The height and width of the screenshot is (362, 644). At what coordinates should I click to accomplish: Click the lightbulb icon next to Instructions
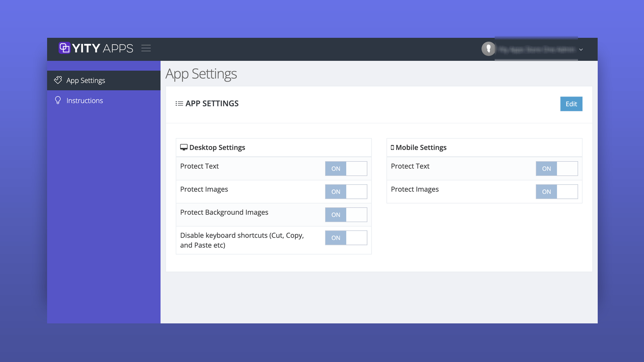click(58, 100)
